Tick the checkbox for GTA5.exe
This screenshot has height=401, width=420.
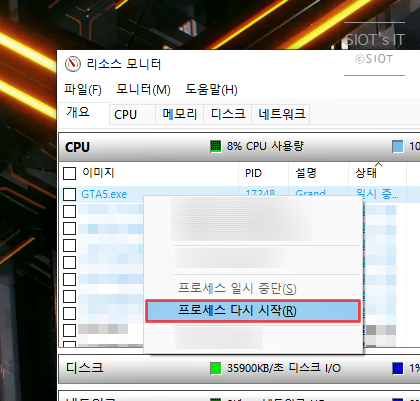pos(69,194)
